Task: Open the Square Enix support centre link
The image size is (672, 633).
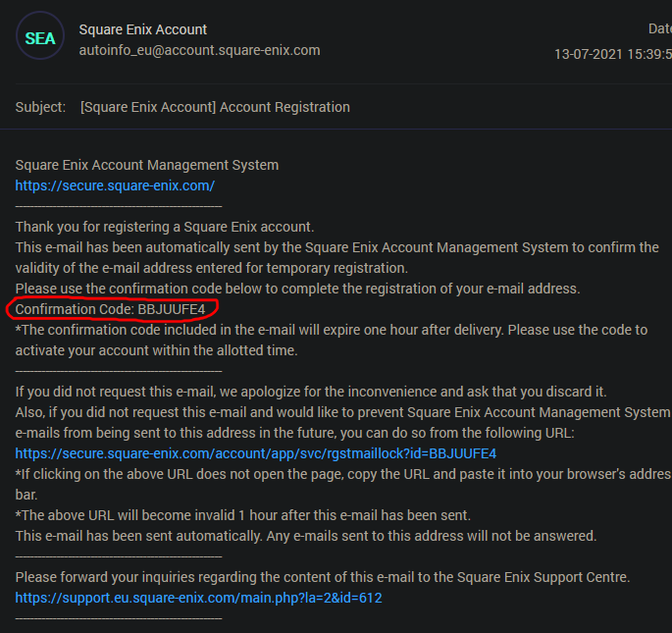Action: pos(198,597)
